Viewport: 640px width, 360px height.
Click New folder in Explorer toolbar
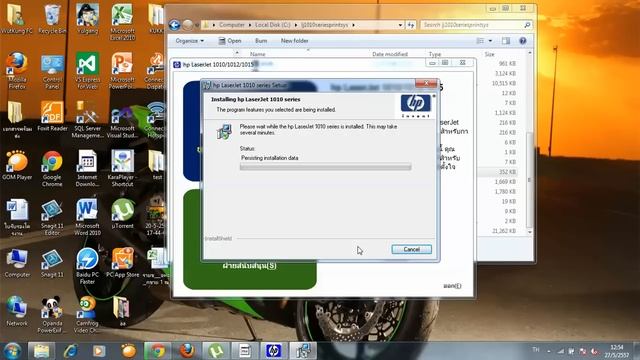(x=294, y=41)
